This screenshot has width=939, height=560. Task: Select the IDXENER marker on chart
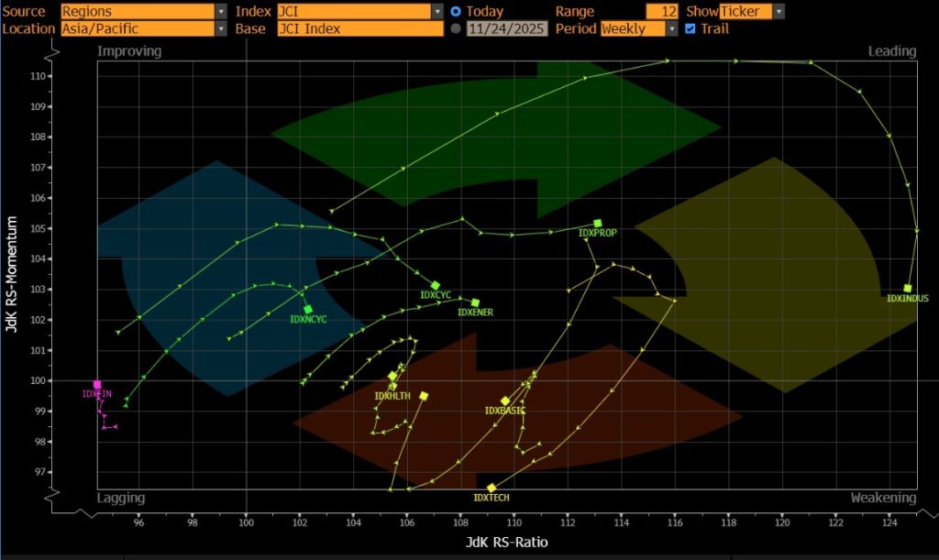pos(475,302)
